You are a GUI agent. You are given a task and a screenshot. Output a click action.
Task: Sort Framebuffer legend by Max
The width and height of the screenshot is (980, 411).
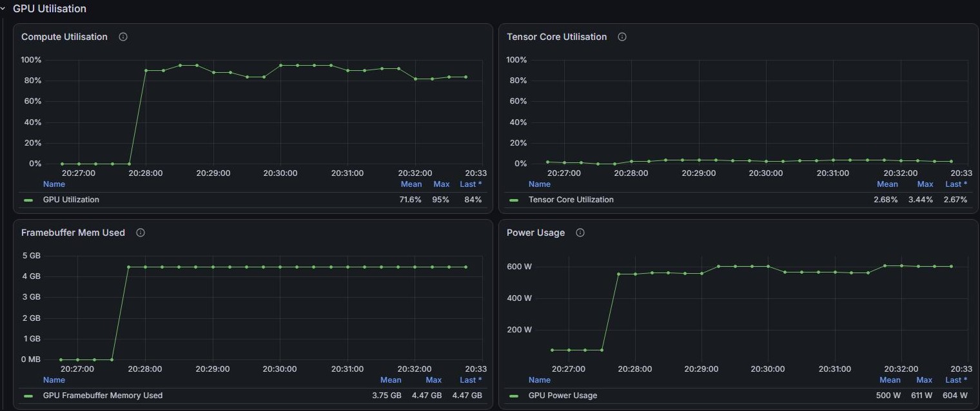pos(434,380)
